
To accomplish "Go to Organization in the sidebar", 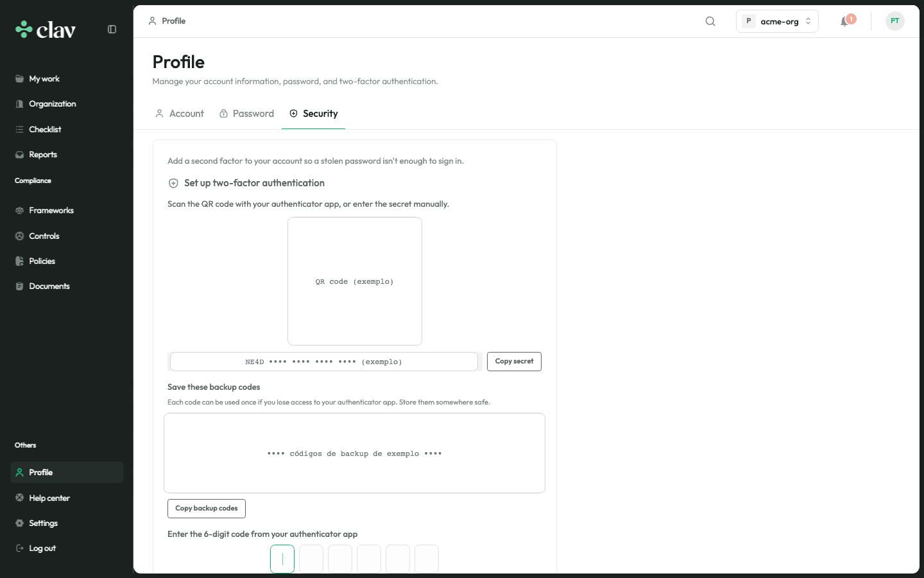I will click(x=67, y=104).
